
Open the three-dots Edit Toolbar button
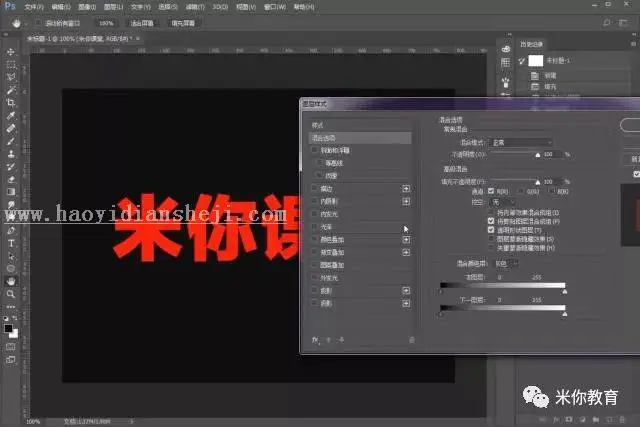[x=11, y=306]
